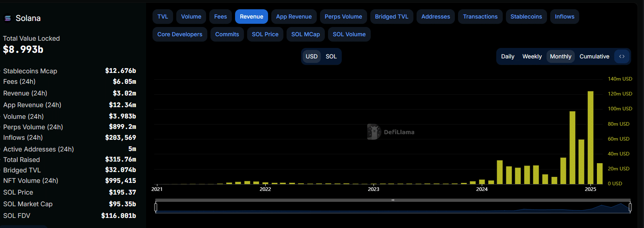Screen dimensions: 644x228
Task: Switch to the Daily interval tab
Action: [x=508, y=56]
